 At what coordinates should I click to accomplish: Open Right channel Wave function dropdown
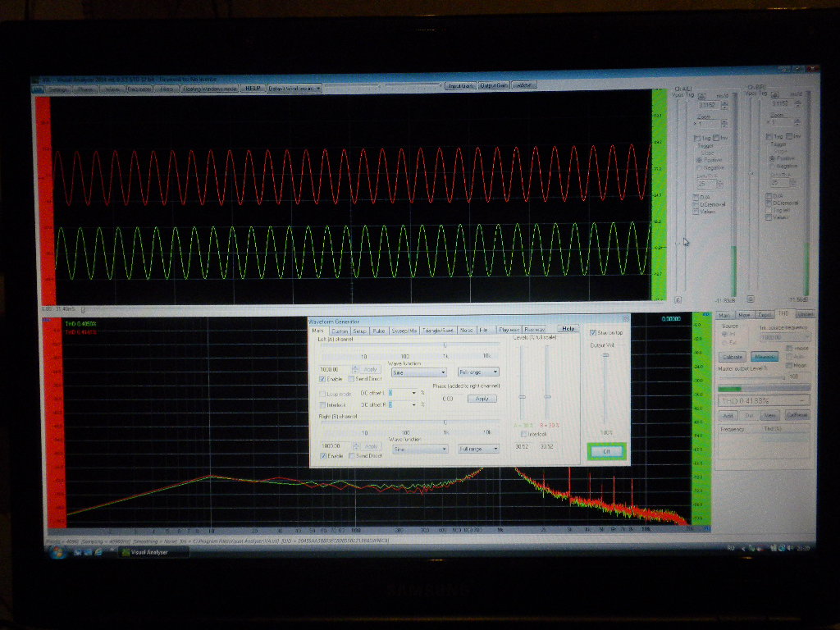tap(420, 449)
